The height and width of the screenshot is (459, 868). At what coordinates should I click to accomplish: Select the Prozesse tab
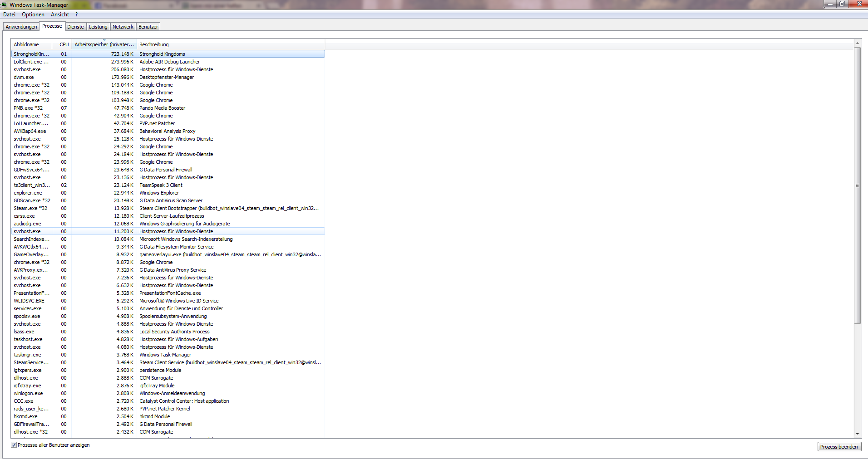[52, 26]
